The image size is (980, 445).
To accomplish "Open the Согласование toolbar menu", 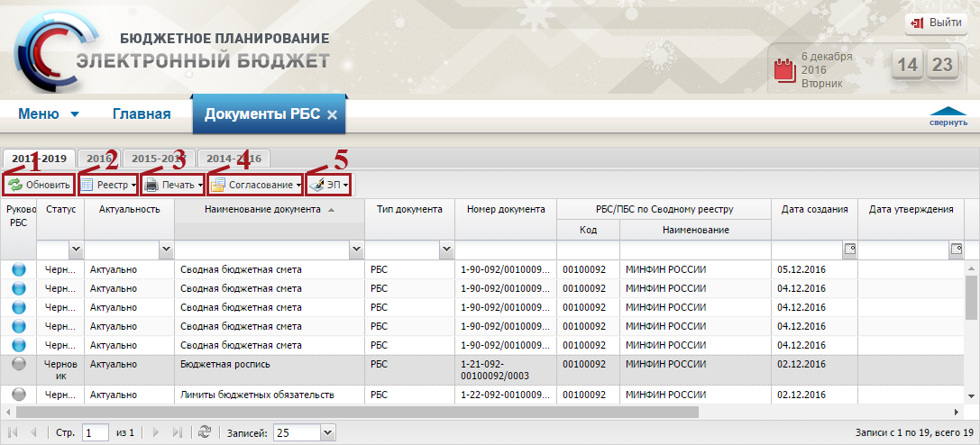I will pos(256,185).
